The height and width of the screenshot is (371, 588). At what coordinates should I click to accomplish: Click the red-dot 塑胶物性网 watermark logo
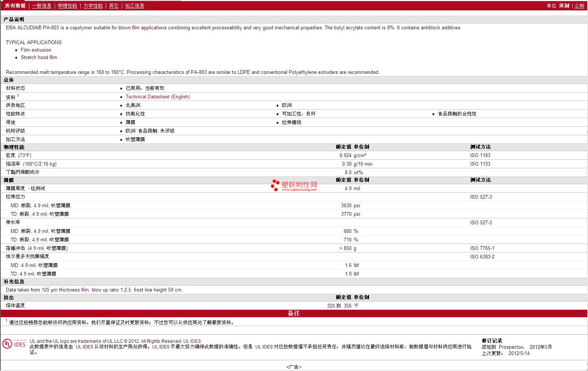(x=294, y=185)
